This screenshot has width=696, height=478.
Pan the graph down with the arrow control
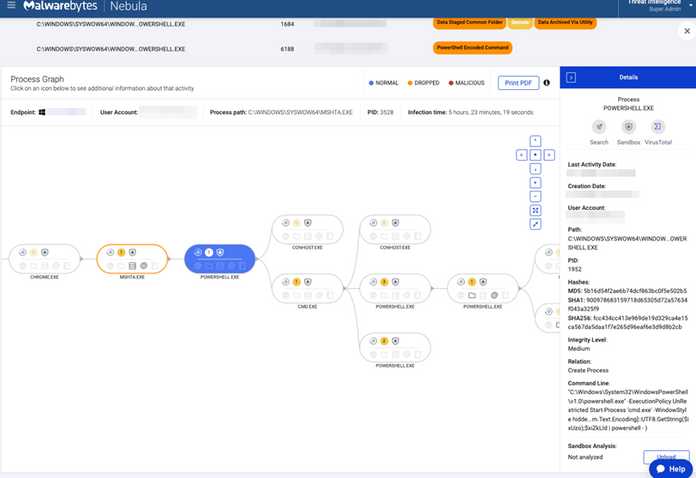535,169
